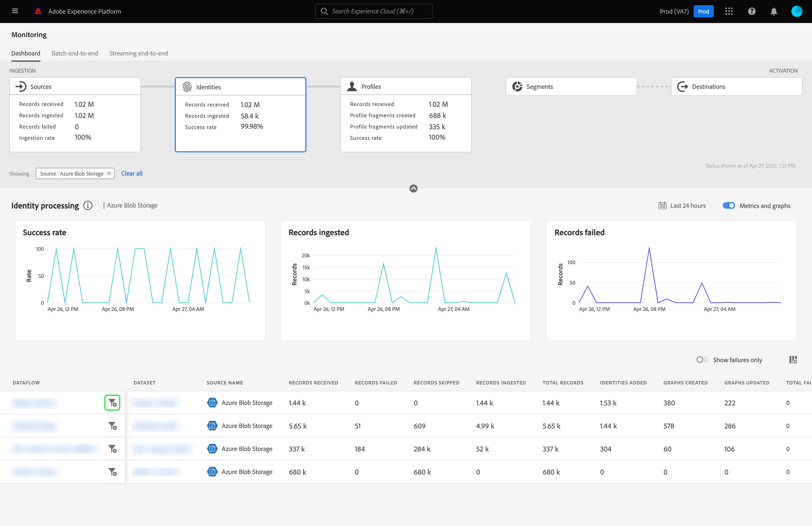Remove the Azure Blob Storage source filter
812x526 pixels.
coord(109,173)
